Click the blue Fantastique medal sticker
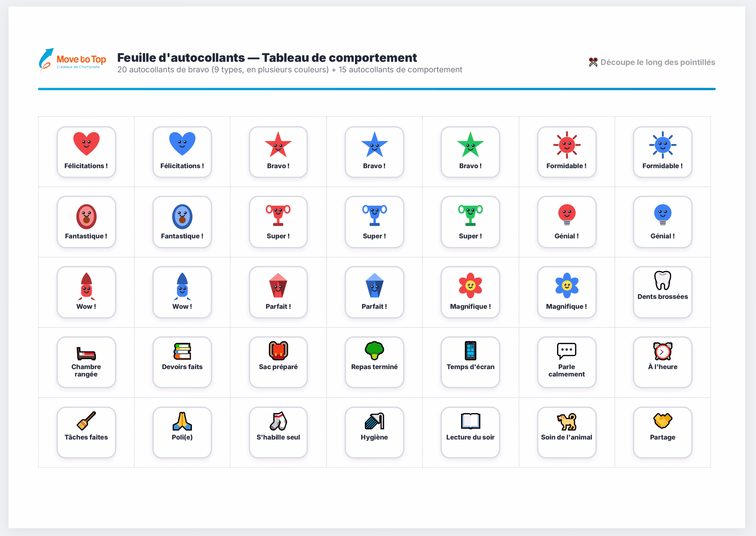 [x=182, y=222]
